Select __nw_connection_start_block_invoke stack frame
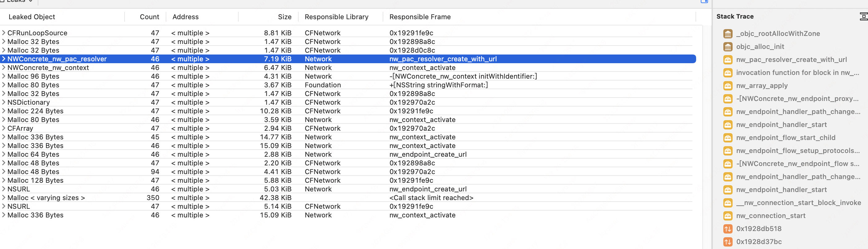 (x=798, y=203)
